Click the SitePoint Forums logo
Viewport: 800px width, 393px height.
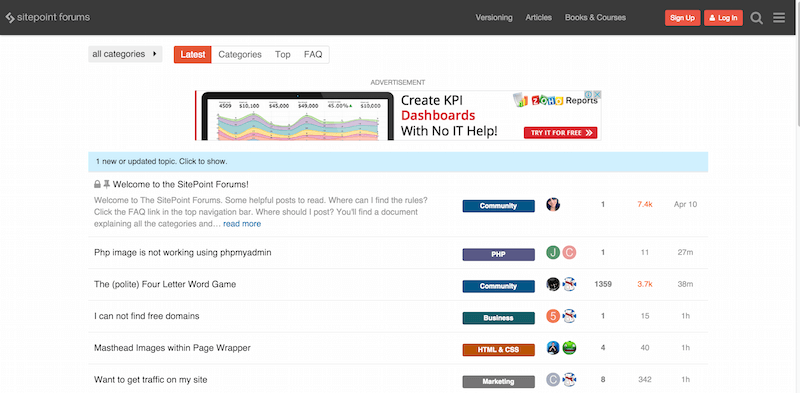pos(47,17)
